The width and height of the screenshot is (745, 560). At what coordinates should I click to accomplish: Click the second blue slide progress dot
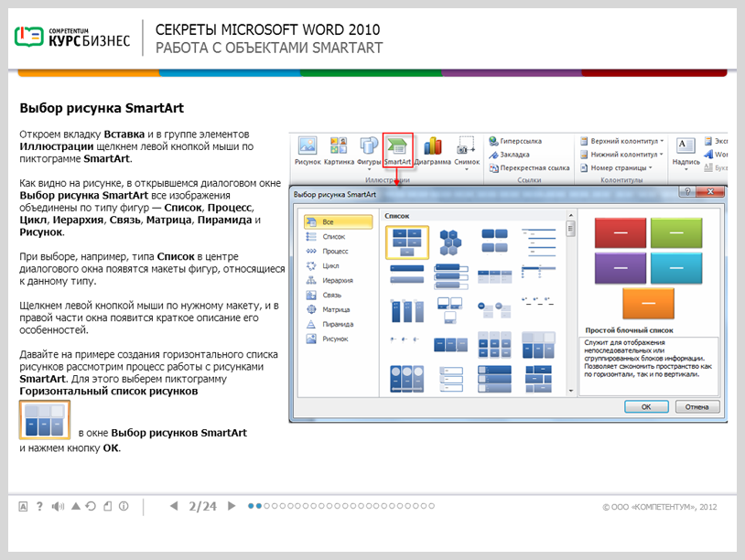[x=258, y=506]
